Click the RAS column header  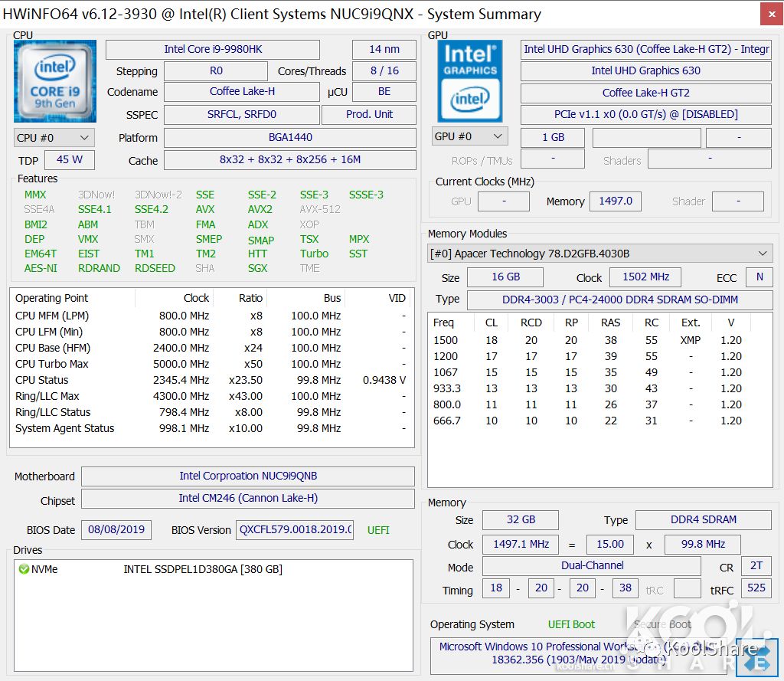click(610, 323)
